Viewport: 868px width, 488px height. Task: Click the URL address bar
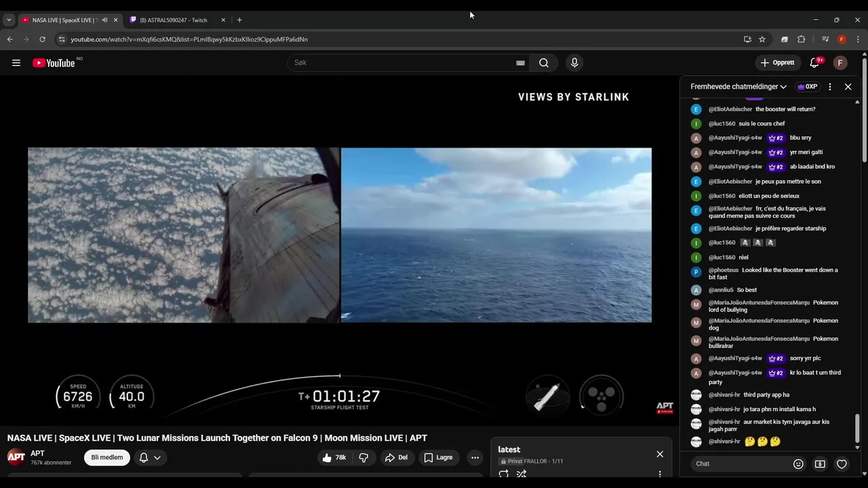400,39
